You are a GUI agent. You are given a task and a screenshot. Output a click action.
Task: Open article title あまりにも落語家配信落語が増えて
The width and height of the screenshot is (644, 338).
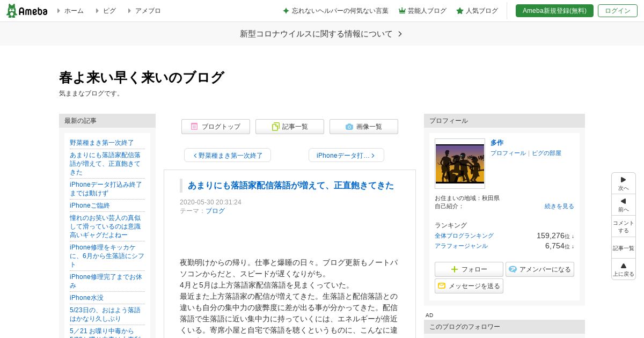(x=290, y=186)
